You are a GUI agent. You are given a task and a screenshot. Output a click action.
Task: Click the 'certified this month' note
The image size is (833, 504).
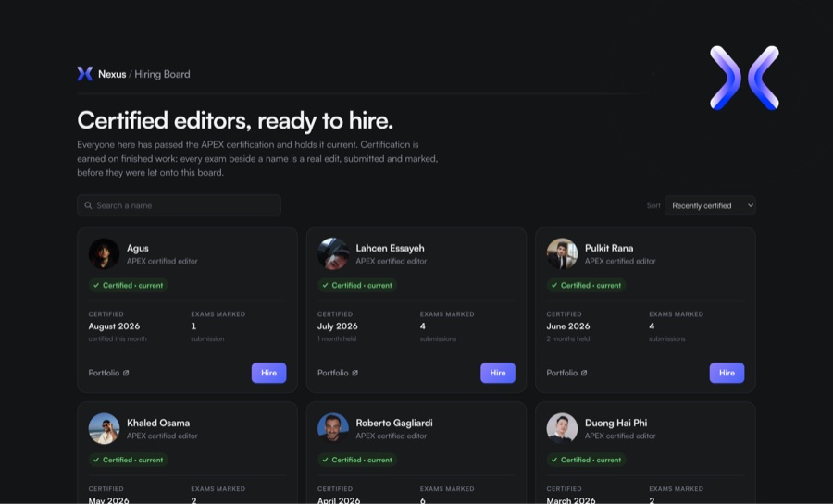pos(118,339)
